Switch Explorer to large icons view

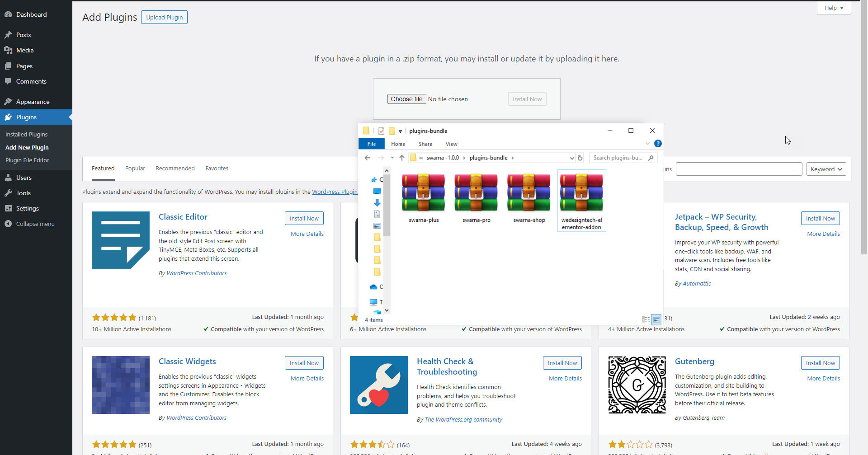pyautogui.click(x=656, y=319)
